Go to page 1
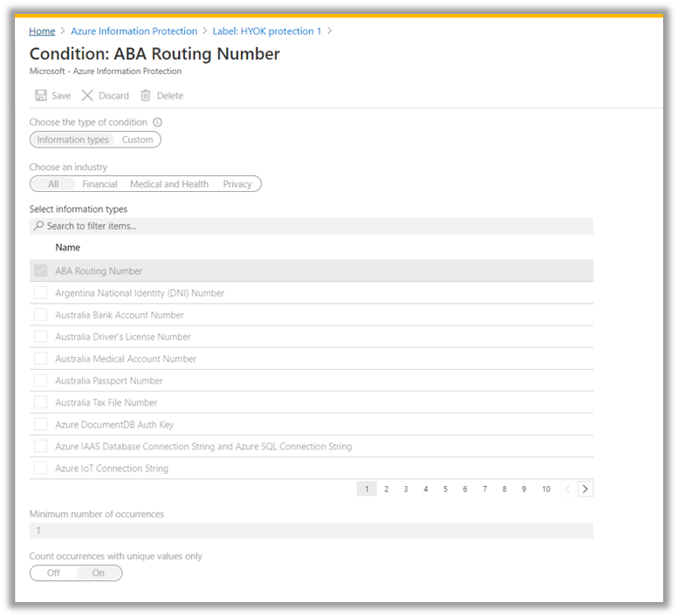This screenshot has height=616, width=678. 366,489
